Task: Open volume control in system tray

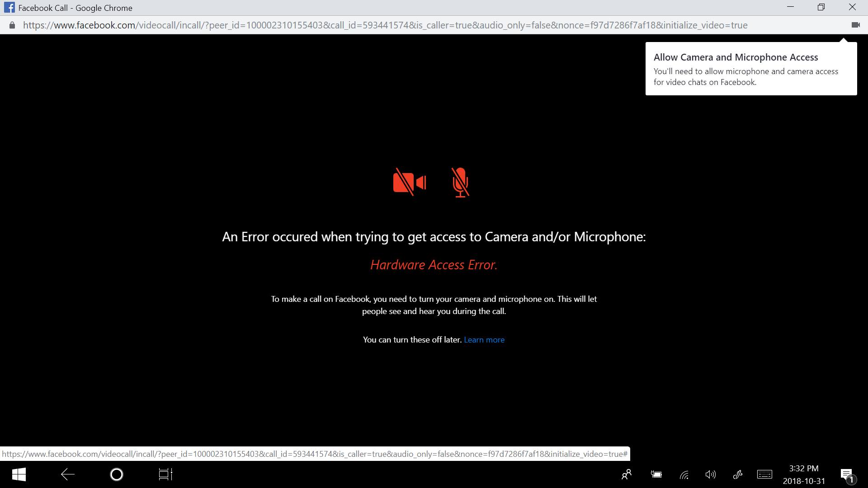Action: pos(711,474)
